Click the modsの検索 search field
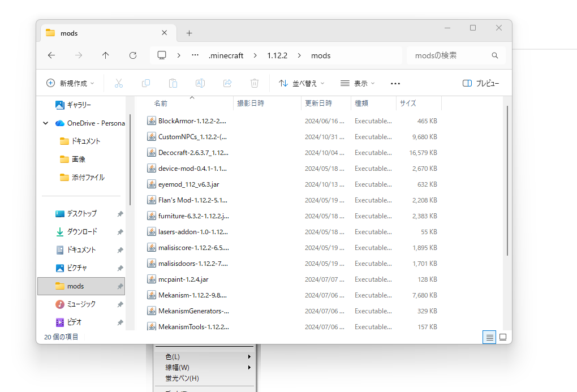Screen dimensions: 577x392 click(x=450, y=55)
